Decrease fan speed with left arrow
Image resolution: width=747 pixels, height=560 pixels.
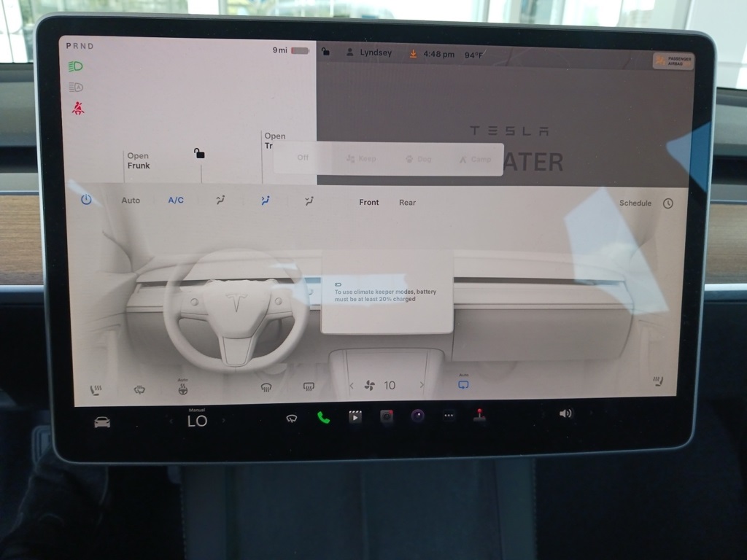tap(352, 386)
